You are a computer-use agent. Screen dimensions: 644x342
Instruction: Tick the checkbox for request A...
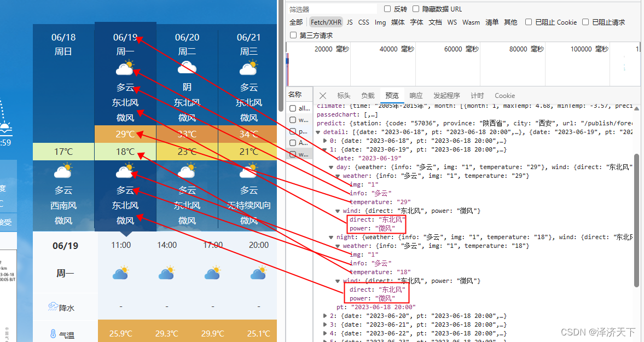click(293, 143)
